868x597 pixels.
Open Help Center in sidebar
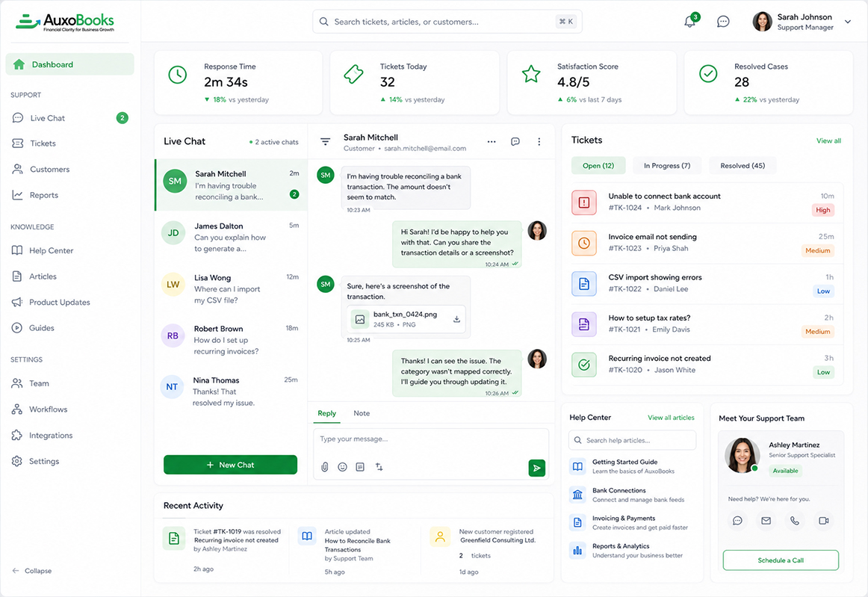69,250
